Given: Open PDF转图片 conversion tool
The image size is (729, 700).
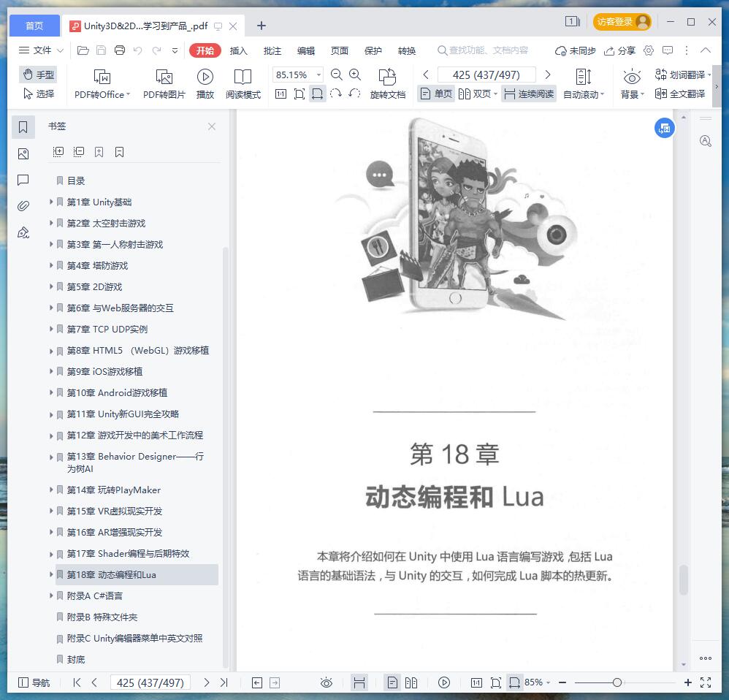Looking at the screenshot, I should click(x=164, y=84).
